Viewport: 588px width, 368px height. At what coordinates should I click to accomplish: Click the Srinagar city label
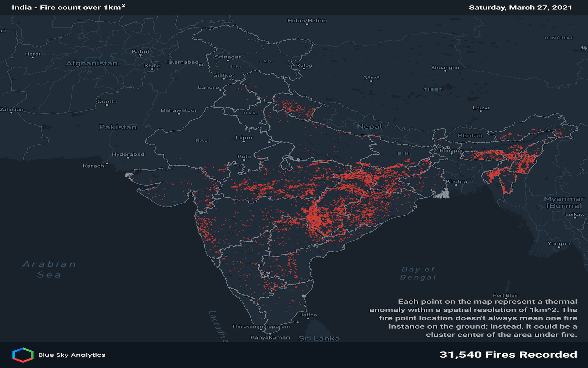coord(228,57)
